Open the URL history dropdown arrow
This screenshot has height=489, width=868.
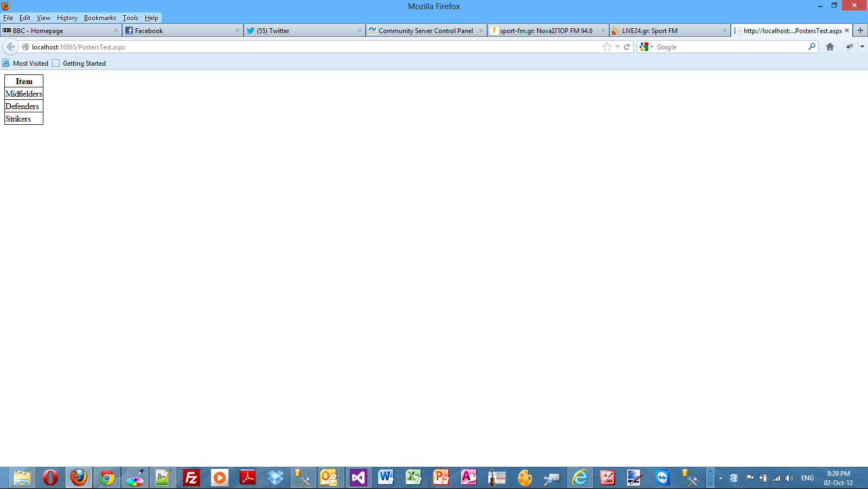pos(617,47)
